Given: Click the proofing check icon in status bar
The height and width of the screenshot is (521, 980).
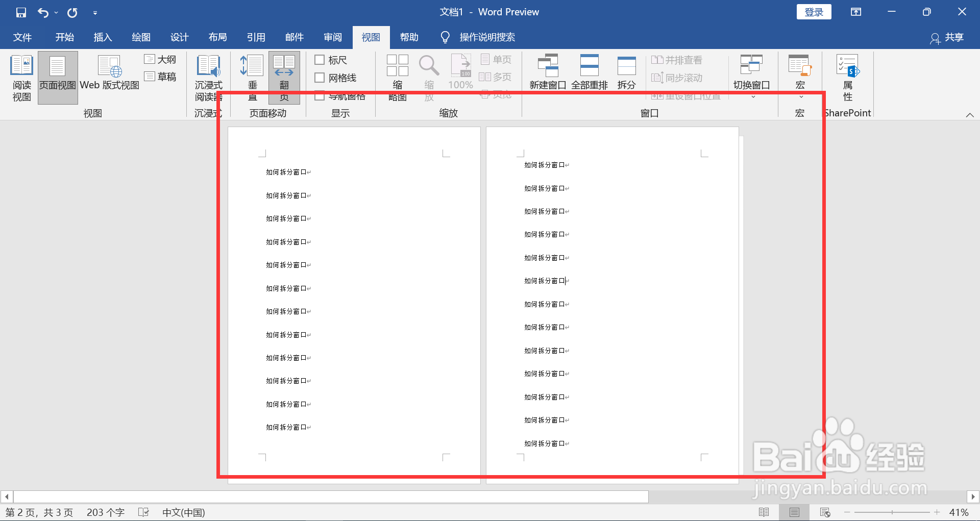Looking at the screenshot, I should 143,512.
